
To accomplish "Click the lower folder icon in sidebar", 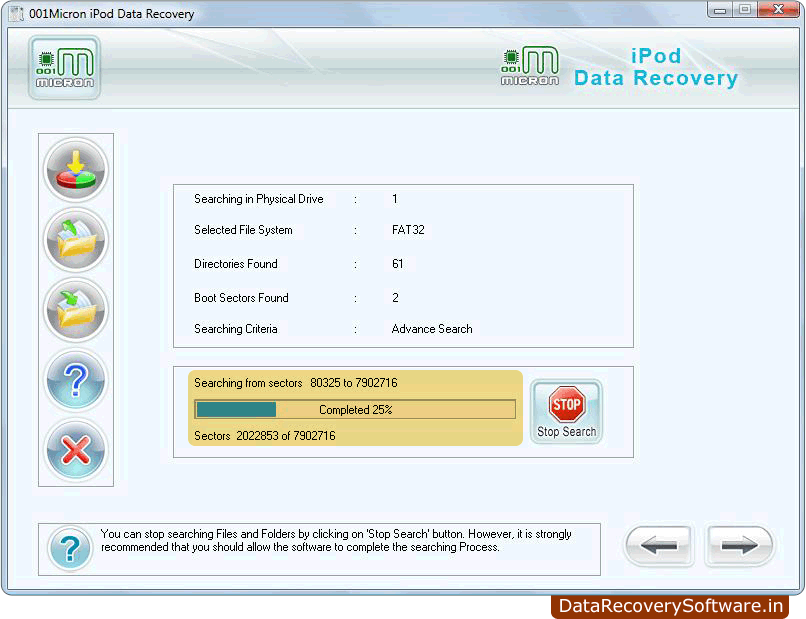I will [x=76, y=310].
